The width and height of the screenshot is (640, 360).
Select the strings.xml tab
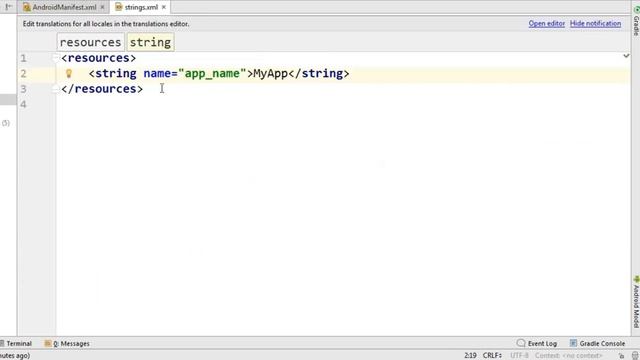pos(141,7)
